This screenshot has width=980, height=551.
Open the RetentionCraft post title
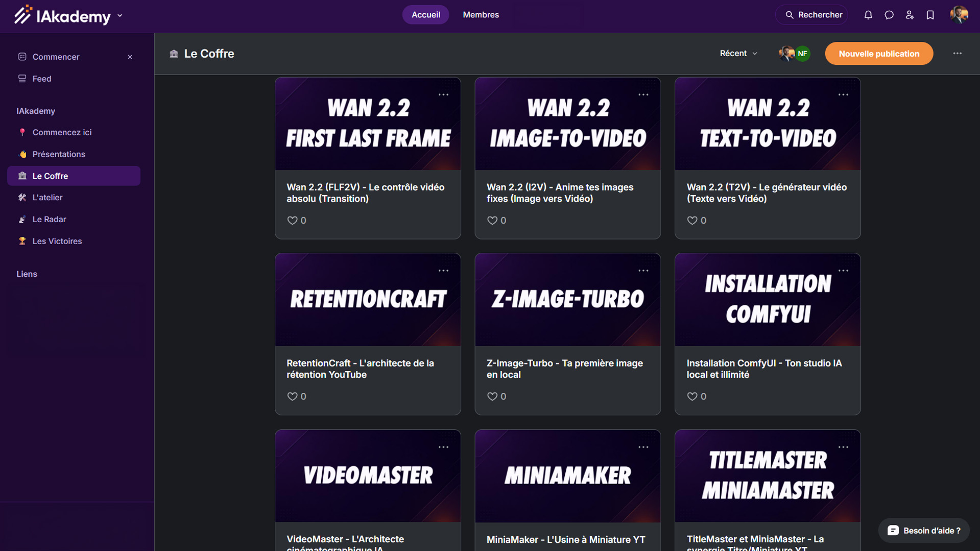(361, 369)
